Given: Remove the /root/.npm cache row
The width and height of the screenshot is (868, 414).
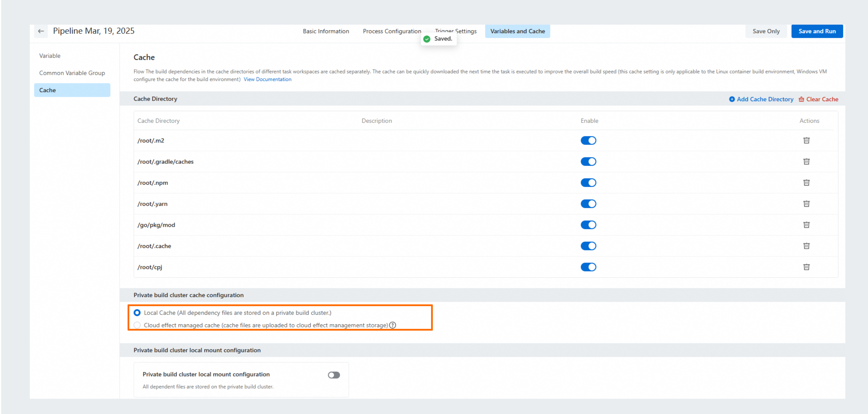Looking at the screenshot, I should [x=806, y=183].
